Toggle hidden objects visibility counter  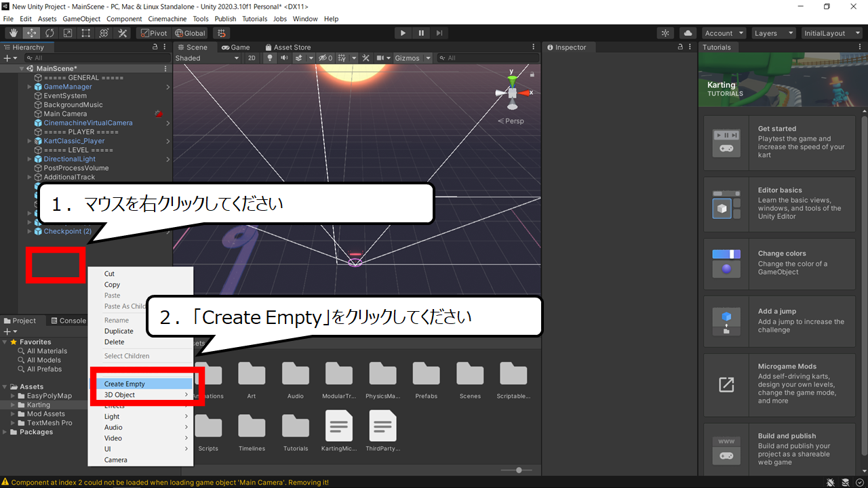coord(325,58)
